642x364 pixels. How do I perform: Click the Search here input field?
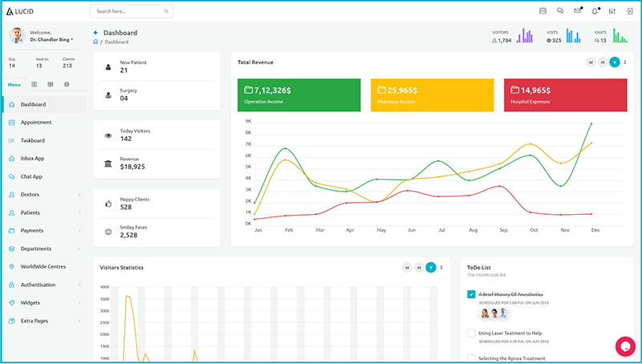coord(127,12)
